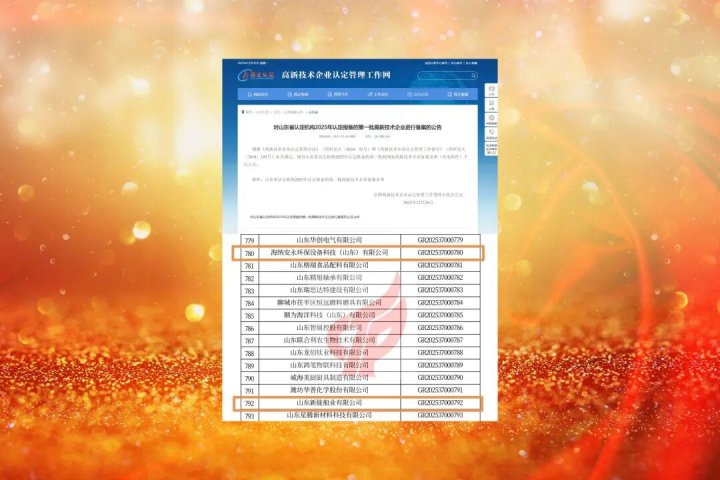Select company cell 山东新能船业有限公司
Screen dimensions: 720x480
pos(329,403)
